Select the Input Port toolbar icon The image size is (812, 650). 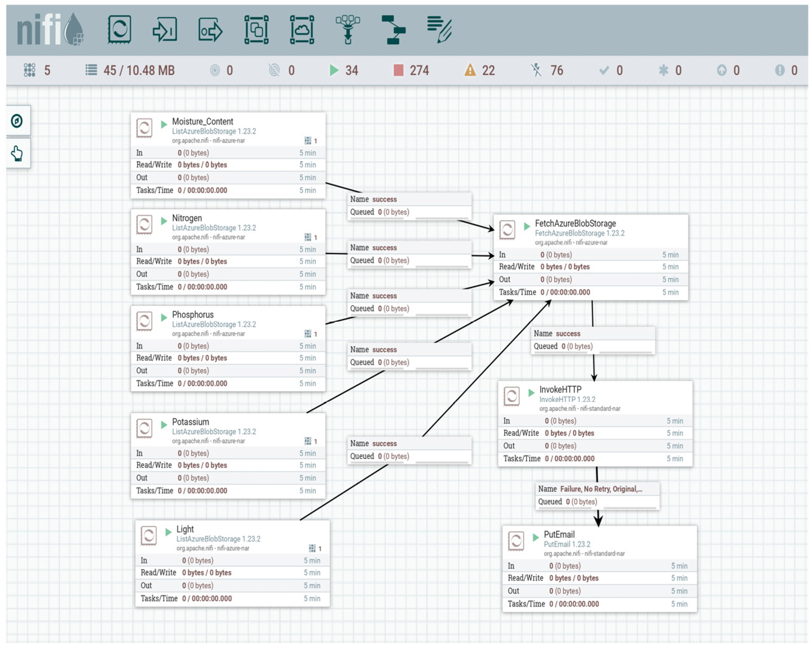point(165,30)
